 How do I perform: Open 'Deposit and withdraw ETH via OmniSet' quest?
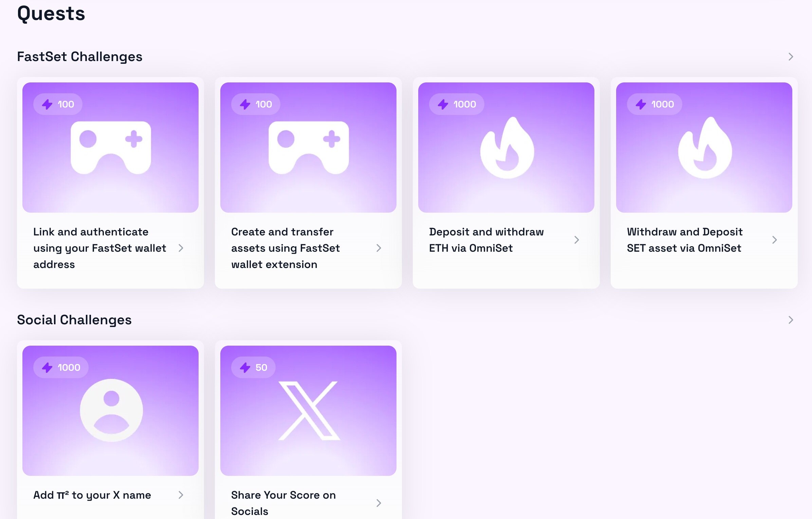(x=486, y=240)
